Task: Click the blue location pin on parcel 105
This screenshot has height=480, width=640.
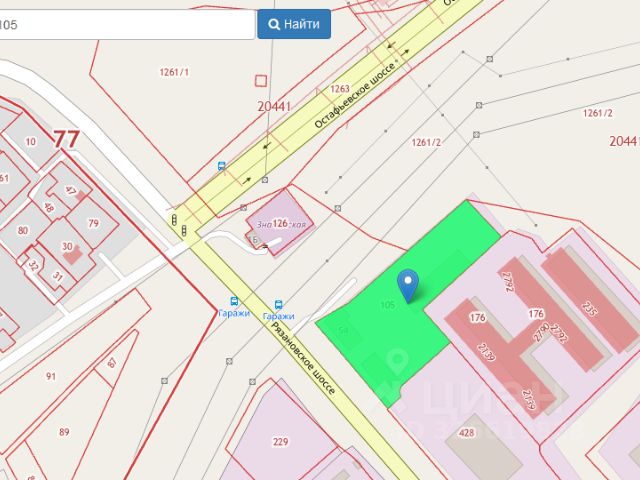Action: point(408,286)
